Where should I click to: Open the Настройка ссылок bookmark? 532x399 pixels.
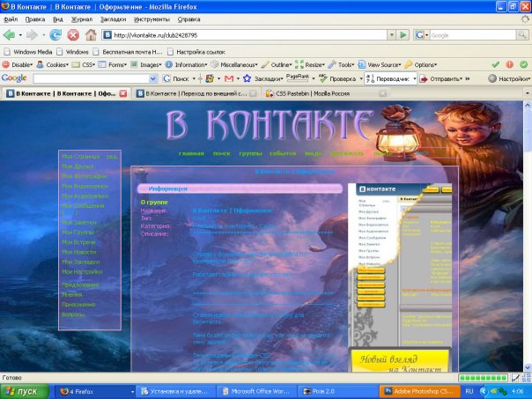tap(196, 52)
